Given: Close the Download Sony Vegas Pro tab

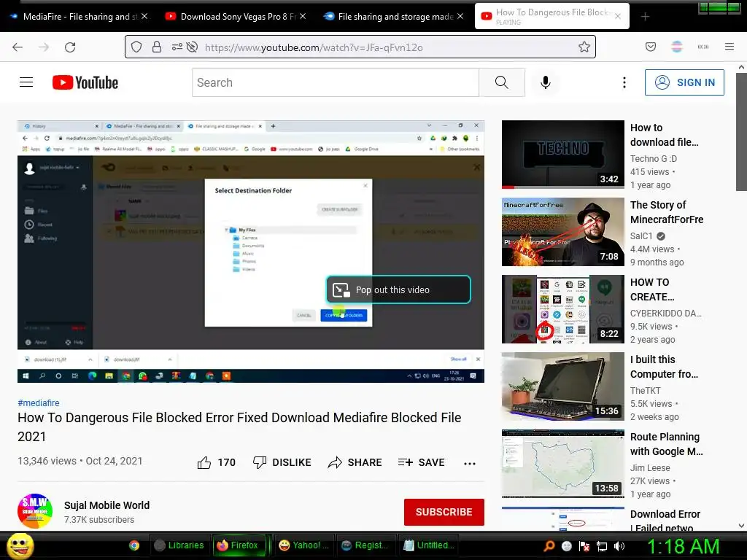Looking at the screenshot, I should pyautogui.click(x=303, y=16).
